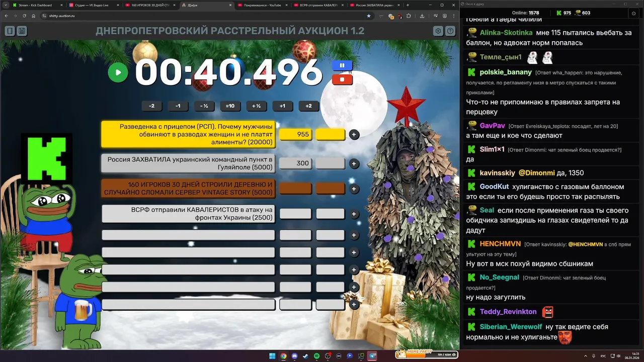Screen dimensions: 644x362
Task: Open the help question mark icon
Action: [450, 31]
